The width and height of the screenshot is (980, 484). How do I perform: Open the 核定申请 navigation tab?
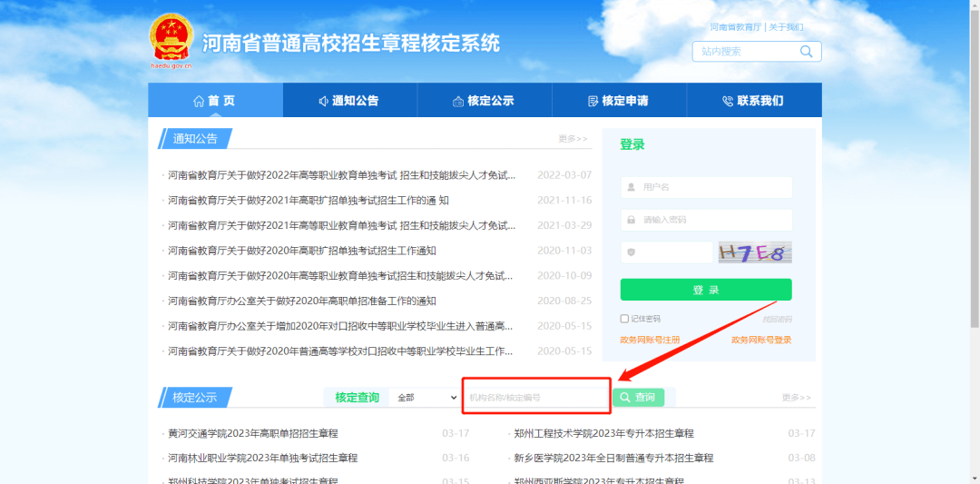tap(620, 100)
